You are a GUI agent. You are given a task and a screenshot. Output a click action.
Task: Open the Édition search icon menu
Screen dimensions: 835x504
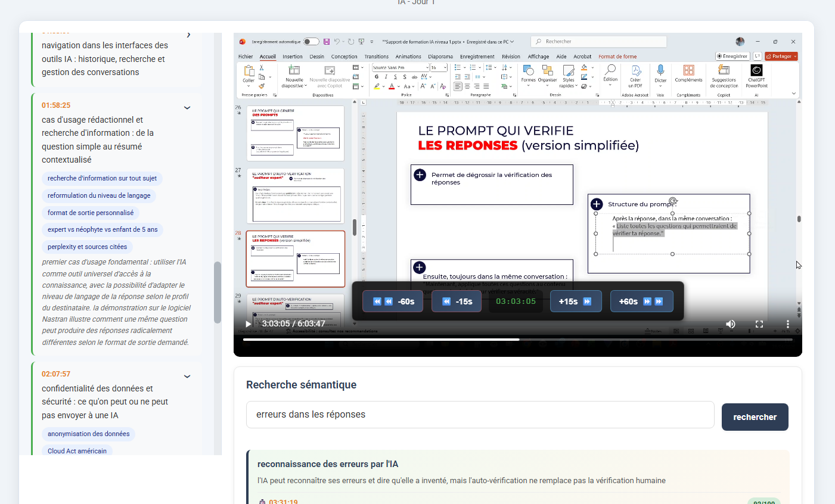point(610,74)
